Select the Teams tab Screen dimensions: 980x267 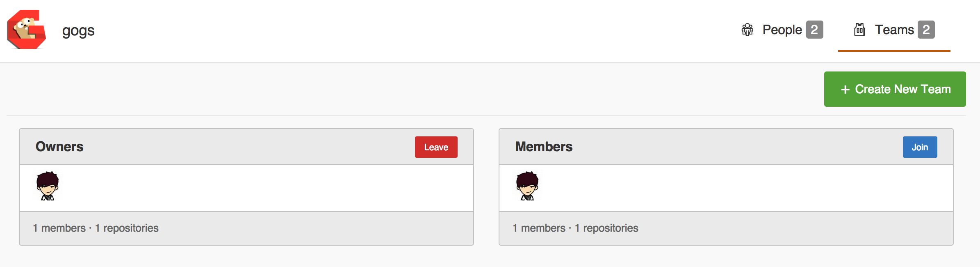pyautogui.click(x=894, y=30)
